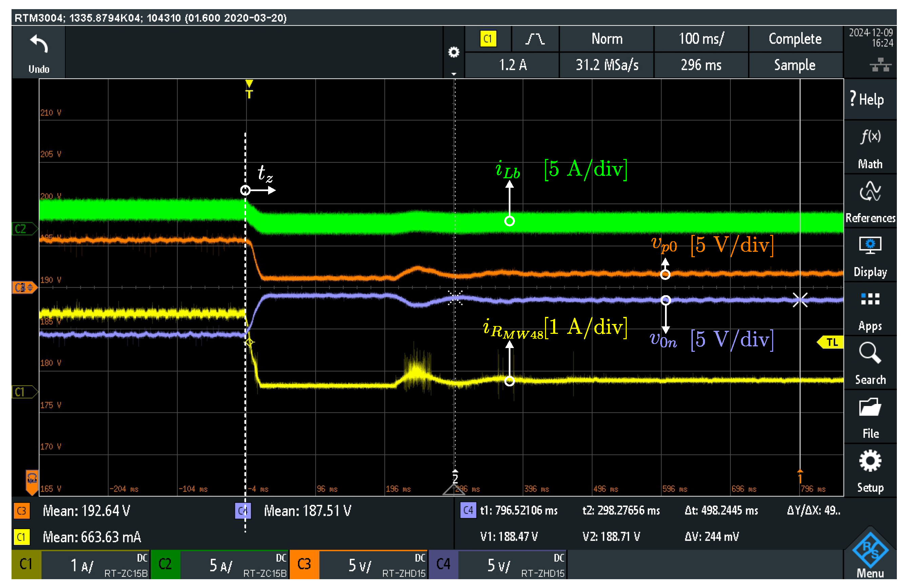Toggle channel C1 on the bottom bar
This screenshot has height=588, width=906.
[x=26, y=564]
